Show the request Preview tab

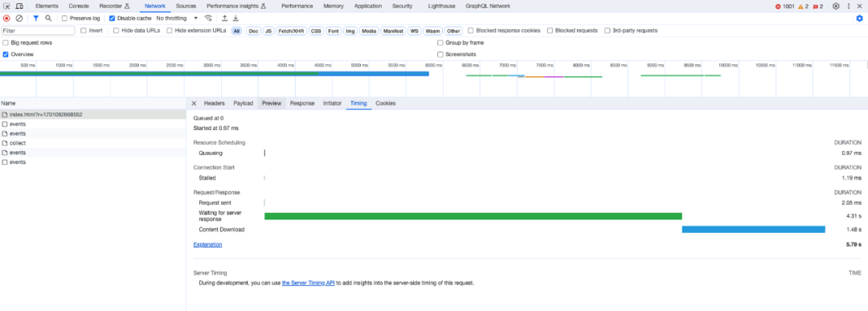point(272,104)
